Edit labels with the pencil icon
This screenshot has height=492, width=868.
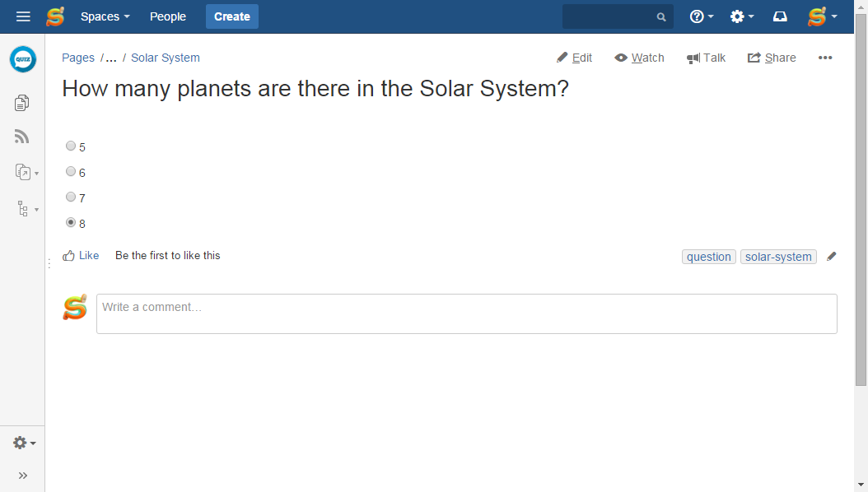(832, 257)
